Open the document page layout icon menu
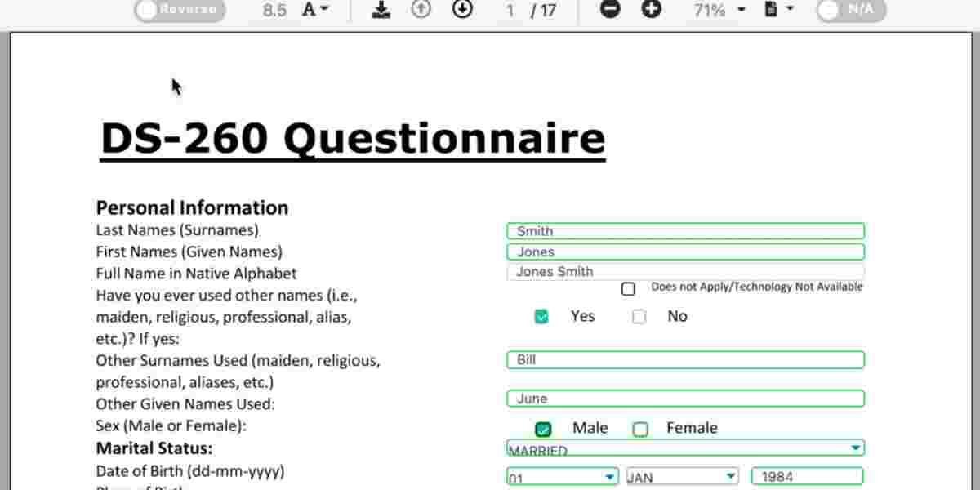This screenshot has height=490, width=980. [x=778, y=10]
